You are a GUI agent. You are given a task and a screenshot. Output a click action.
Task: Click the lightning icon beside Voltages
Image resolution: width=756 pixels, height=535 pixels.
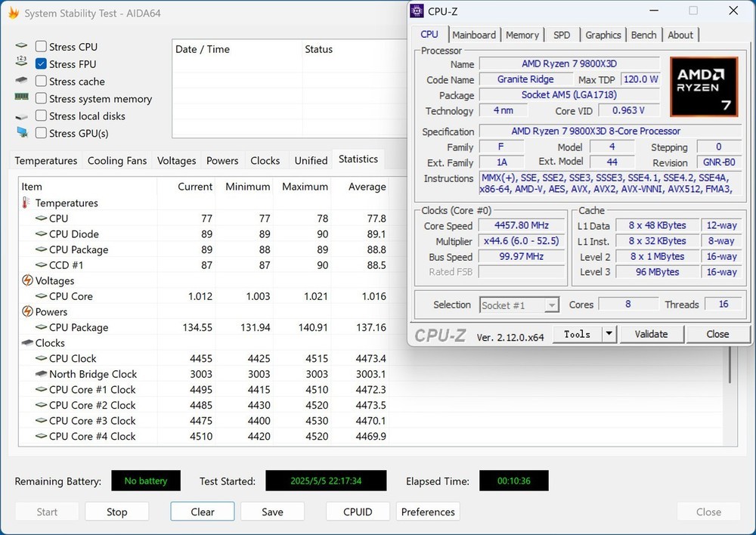point(27,280)
